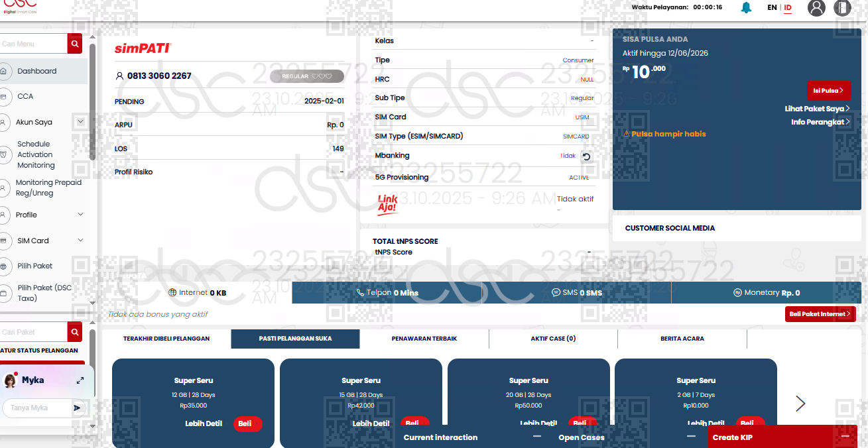868x448 pixels.
Task: Switch language to ID
Action: [x=788, y=8]
